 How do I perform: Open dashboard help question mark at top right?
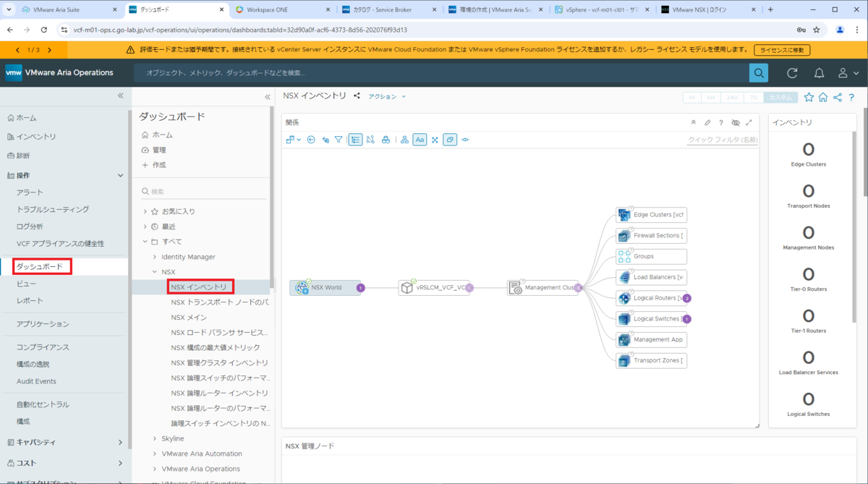(851, 97)
